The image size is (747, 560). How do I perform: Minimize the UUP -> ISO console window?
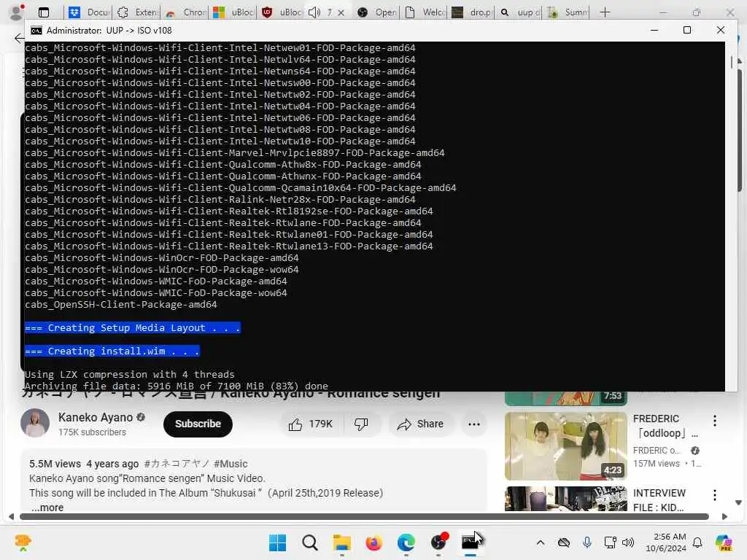coord(654,30)
